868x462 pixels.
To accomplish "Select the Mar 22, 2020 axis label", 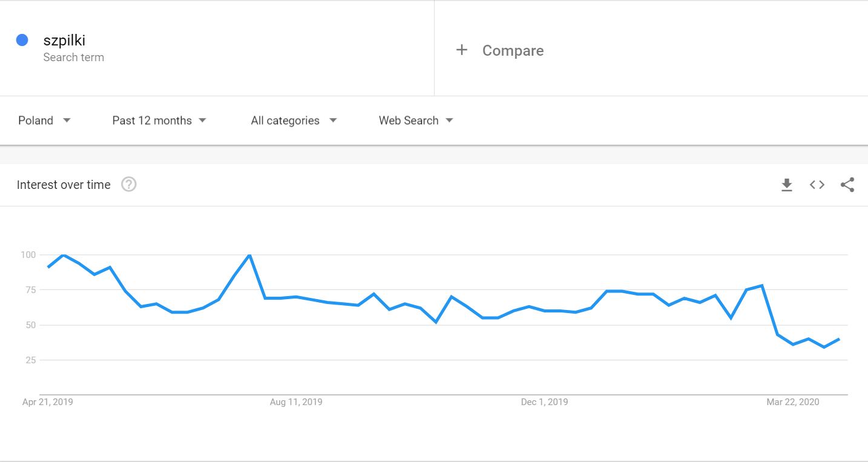I will (792, 401).
